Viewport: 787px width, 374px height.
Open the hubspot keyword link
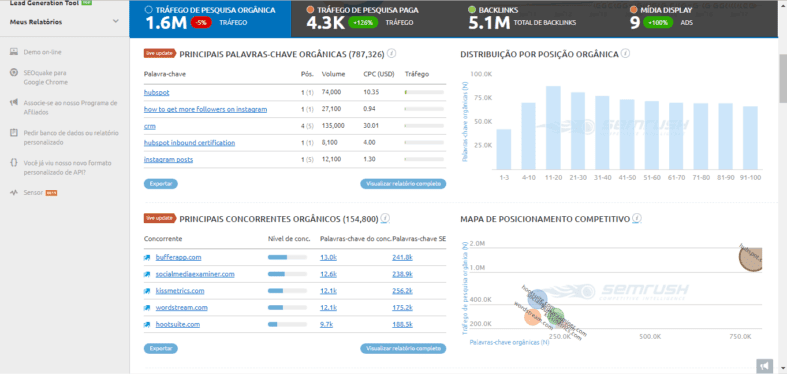pyautogui.click(x=157, y=92)
